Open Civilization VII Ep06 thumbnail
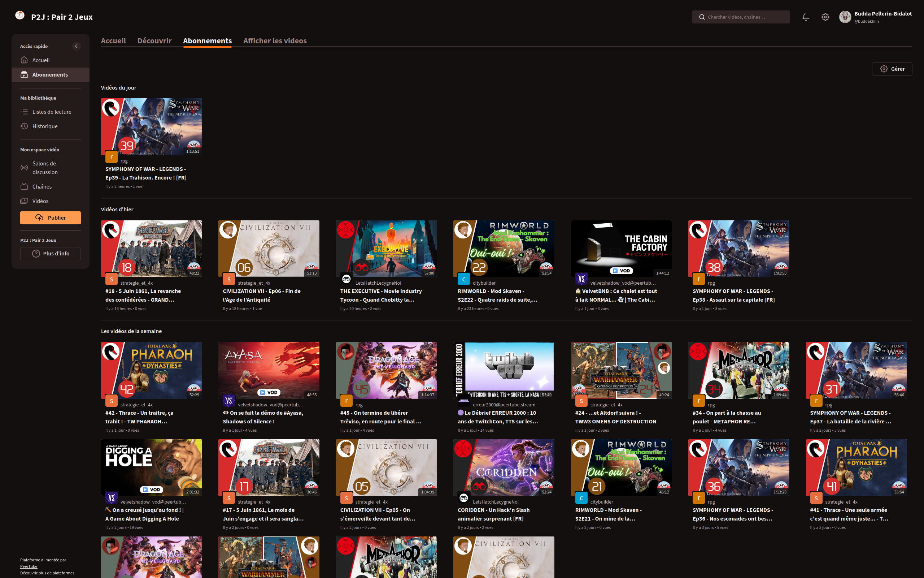Image resolution: width=924 pixels, height=578 pixels. pos(269,249)
